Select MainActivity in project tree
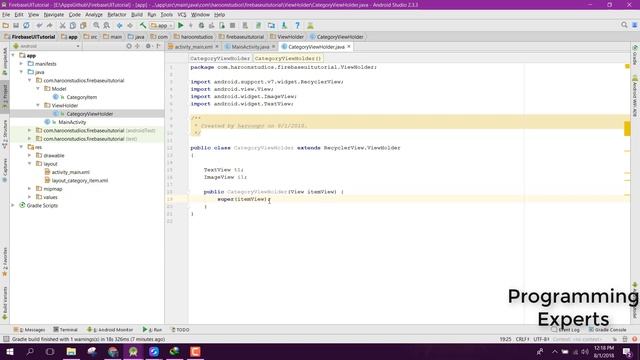640x360 pixels. coord(72,122)
